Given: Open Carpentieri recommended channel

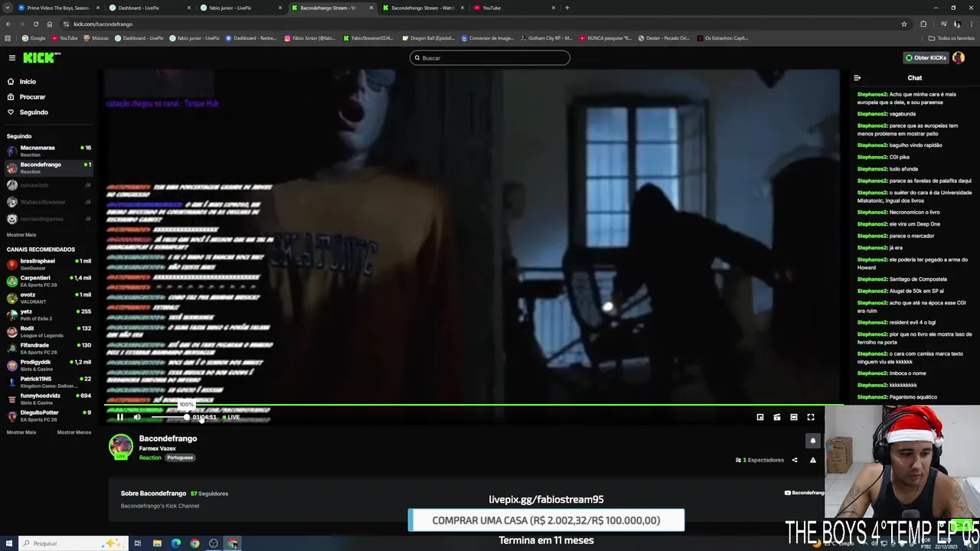Looking at the screenshot, I should coord(47,281).
